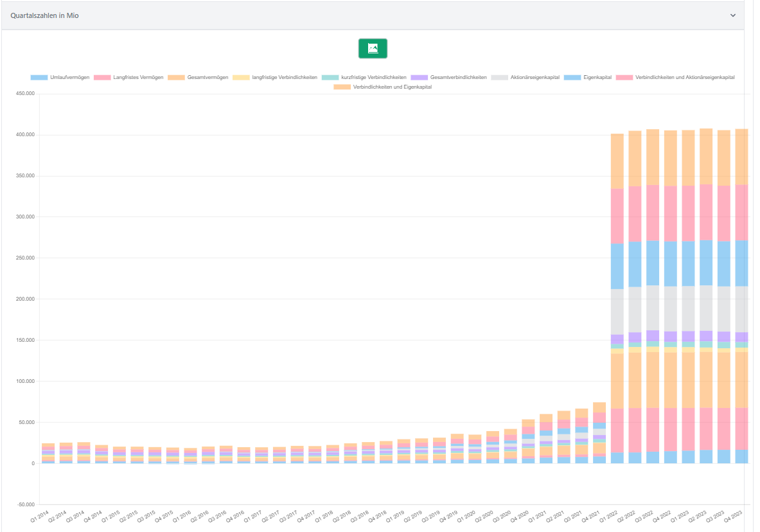The height and width of the screenshot is (532, 760).
Task: Click the 450.000 y-axis value
Action: click(x=25, y=94)
